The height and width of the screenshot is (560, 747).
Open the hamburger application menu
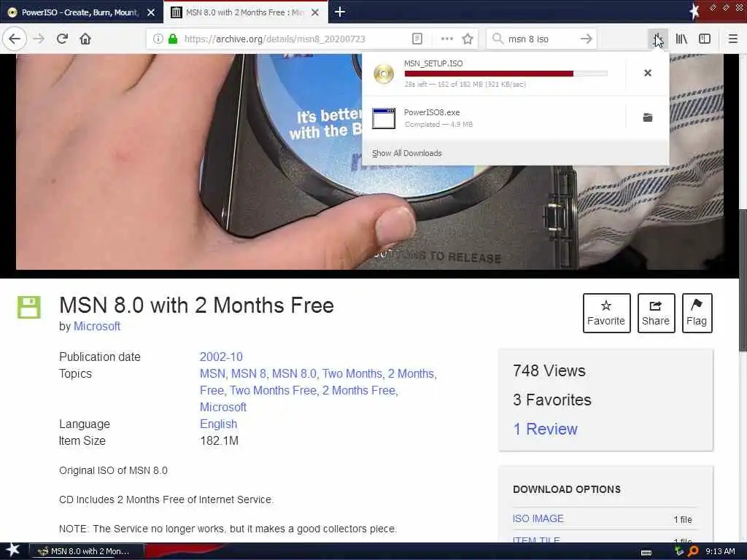tap(732, 39)
